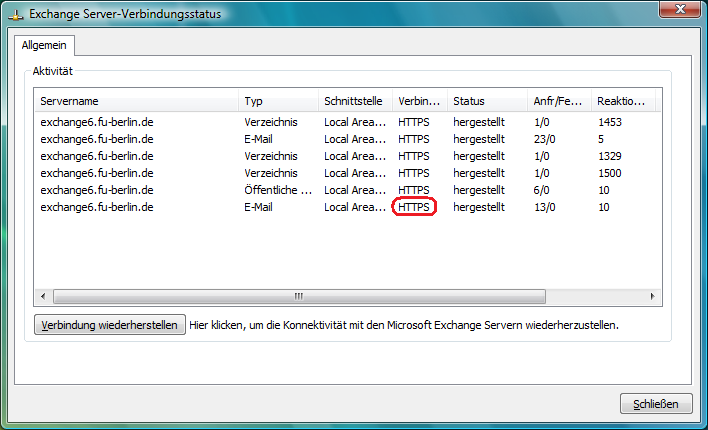Click the Reaktio... column header

pos(625,101)
